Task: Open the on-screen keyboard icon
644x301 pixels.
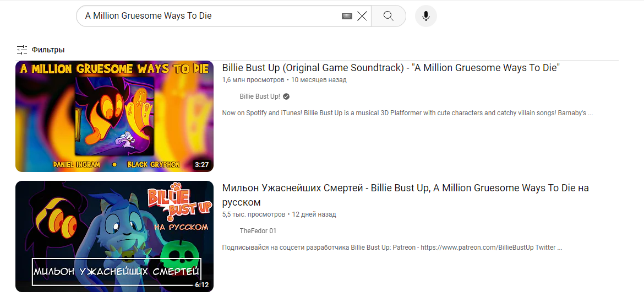Action: 347,16
